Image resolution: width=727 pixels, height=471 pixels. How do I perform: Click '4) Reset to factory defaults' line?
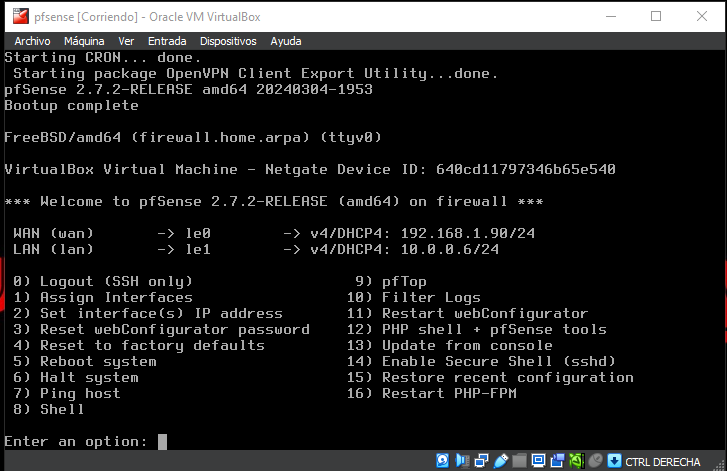point(139,345)
